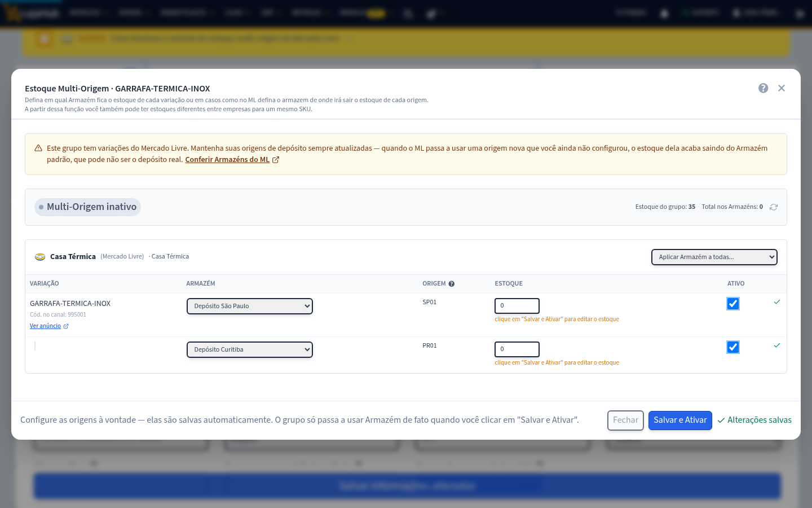Viewport: 812px width, 508px height.
Task: Click the Fechar button
Action: tap(625, 420)
